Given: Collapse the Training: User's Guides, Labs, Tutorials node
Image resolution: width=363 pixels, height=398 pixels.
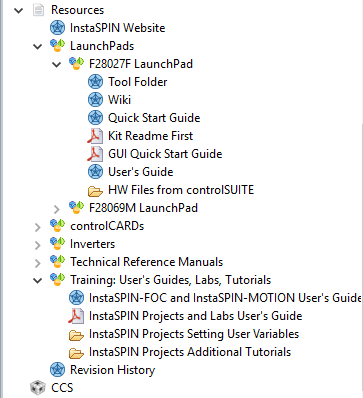Looking at the screenshot, I should 37,280.
